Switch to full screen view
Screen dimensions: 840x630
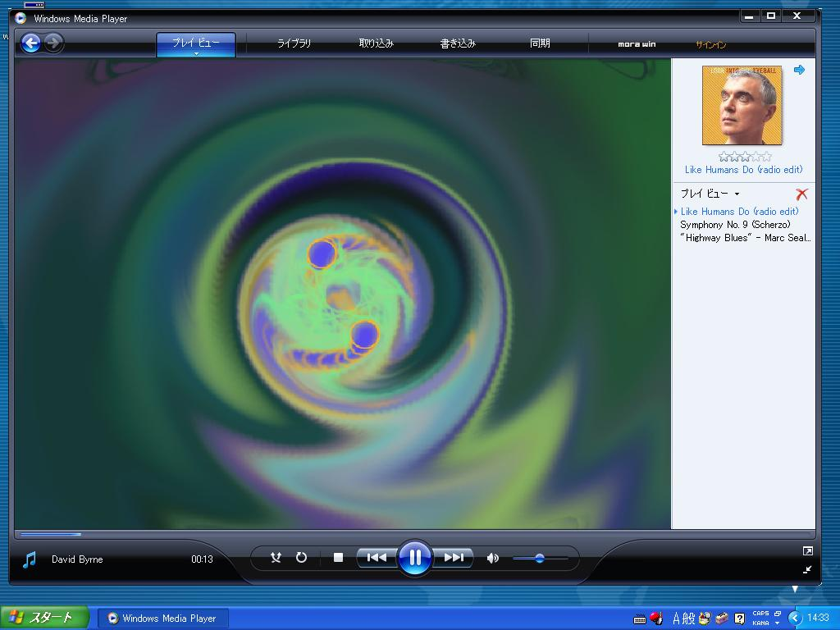point(808,550)
